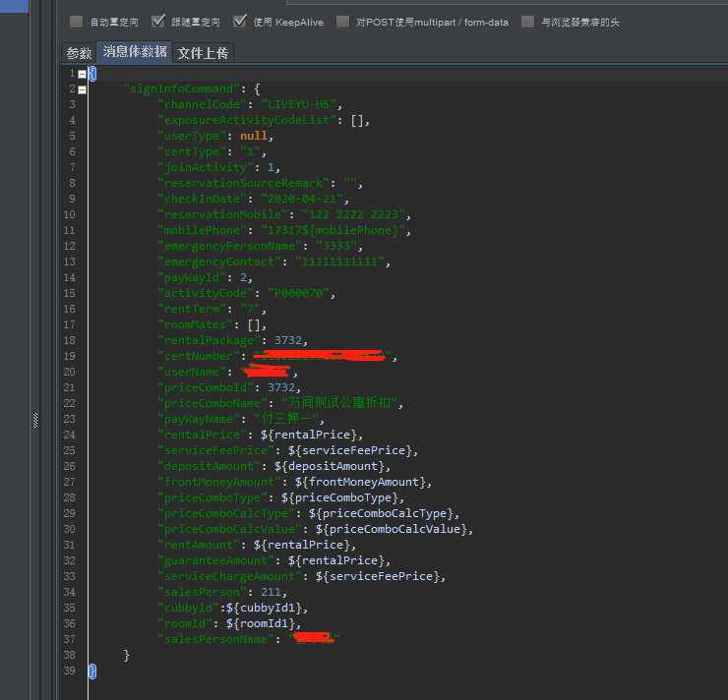Viewport: 728px width, 700px height.
Task: Click the highlighted closing brace on line 39
Action: 91,671
